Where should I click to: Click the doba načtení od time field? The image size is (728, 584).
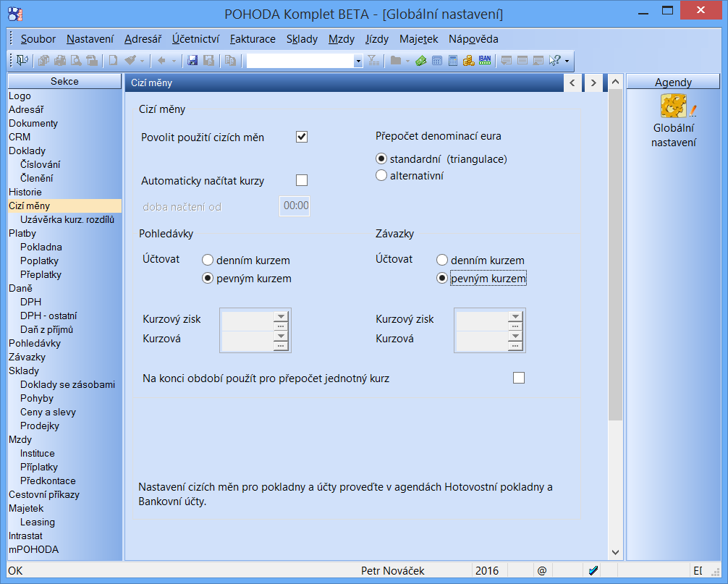click(x=295, y=206)
